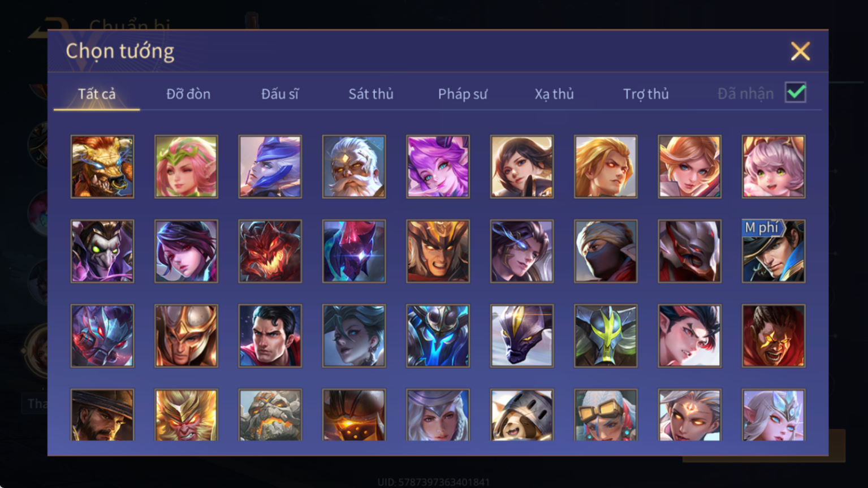Select the golden monkey king hero
This screenshot has height=488, width=868.
coord(186,414)
